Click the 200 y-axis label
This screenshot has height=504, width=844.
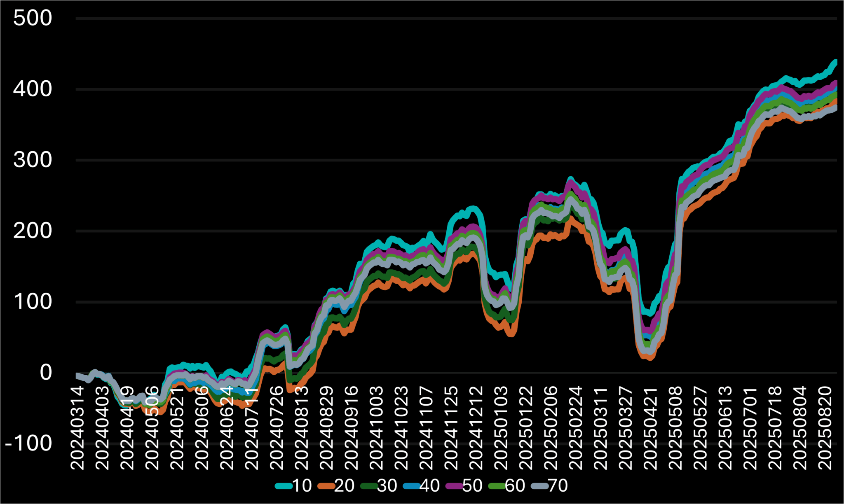(x=33, y=231)
